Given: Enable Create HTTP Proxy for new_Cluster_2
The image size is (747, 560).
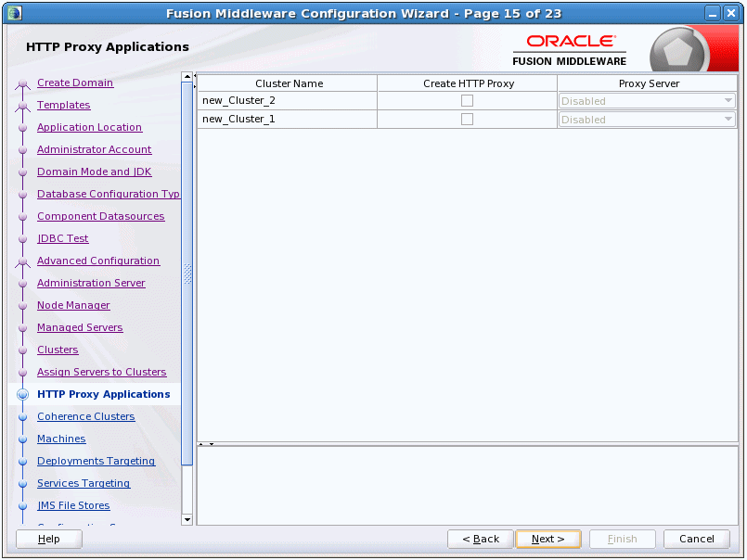Looking at the screenshot, I should [467, 100].
